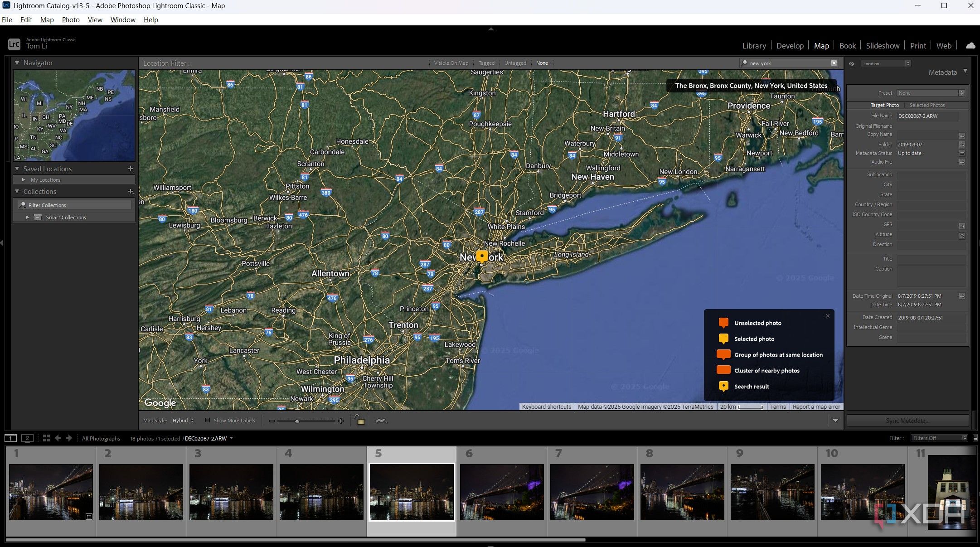
Task: Open the cloud sync status icon
Action: point(970,46)
